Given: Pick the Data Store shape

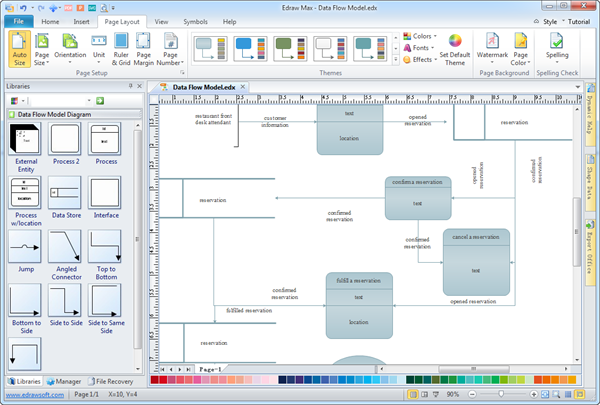Looking at the screenshot, I should [65, 192].
